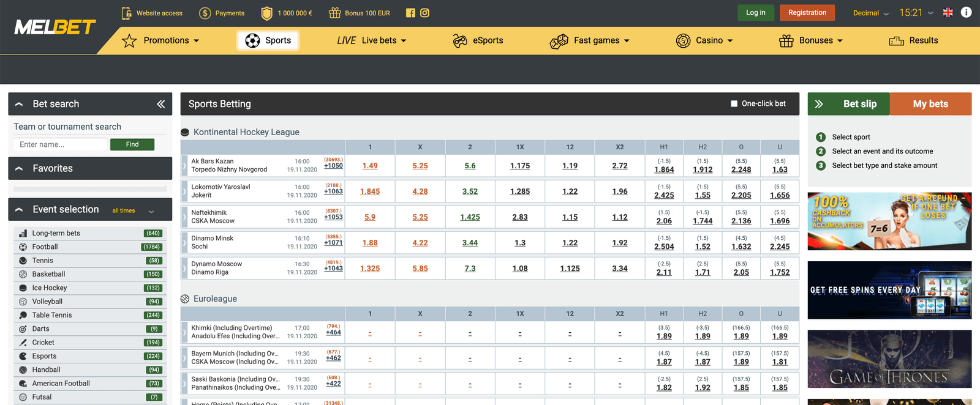Click the info icon in header
This screenshot has width=980, height=405.
tap(967, 12)
